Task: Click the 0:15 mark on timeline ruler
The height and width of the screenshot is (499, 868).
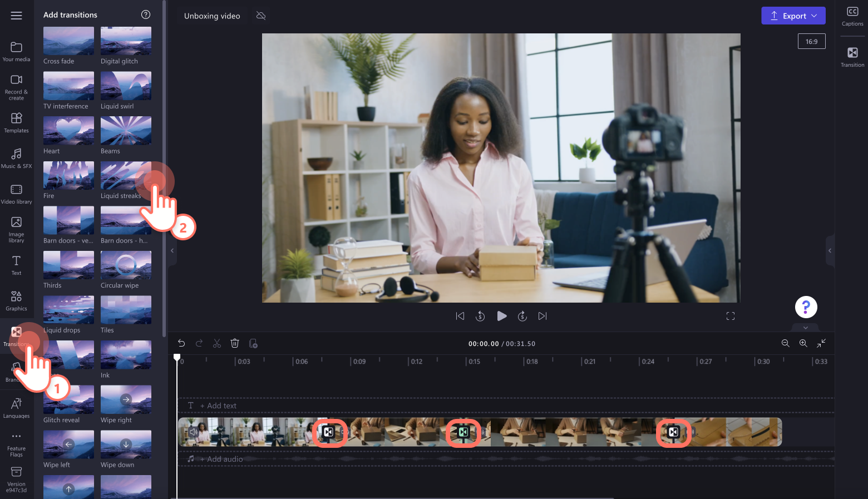Action: tap(474, 362)
